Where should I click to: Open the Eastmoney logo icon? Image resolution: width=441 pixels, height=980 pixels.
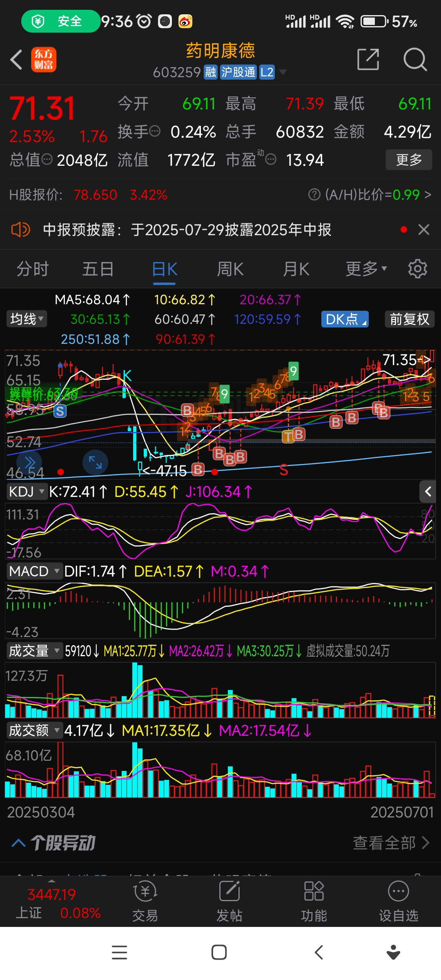coord(44,60)
